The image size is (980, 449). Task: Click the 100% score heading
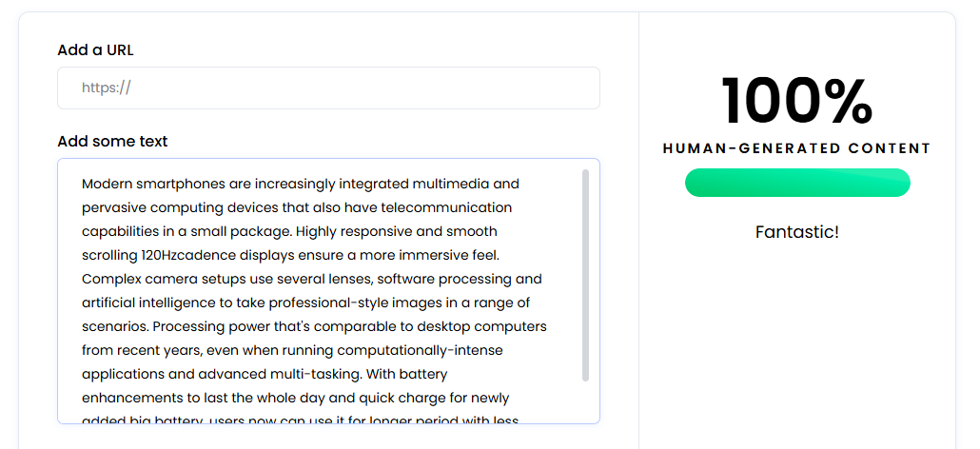pos(796,101)
